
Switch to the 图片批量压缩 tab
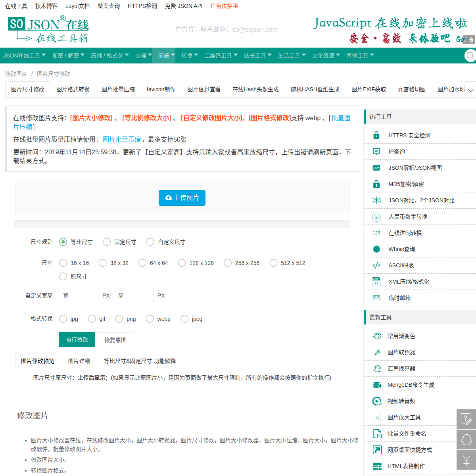[x=118, y=89]
